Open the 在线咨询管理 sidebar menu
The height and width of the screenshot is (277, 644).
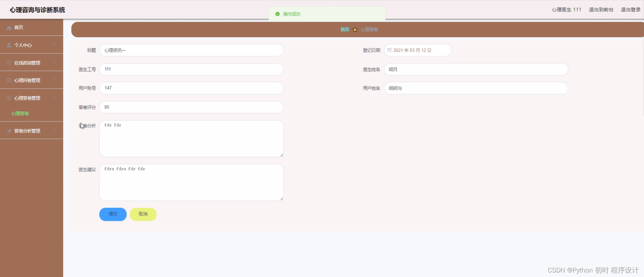pos(32,63)
